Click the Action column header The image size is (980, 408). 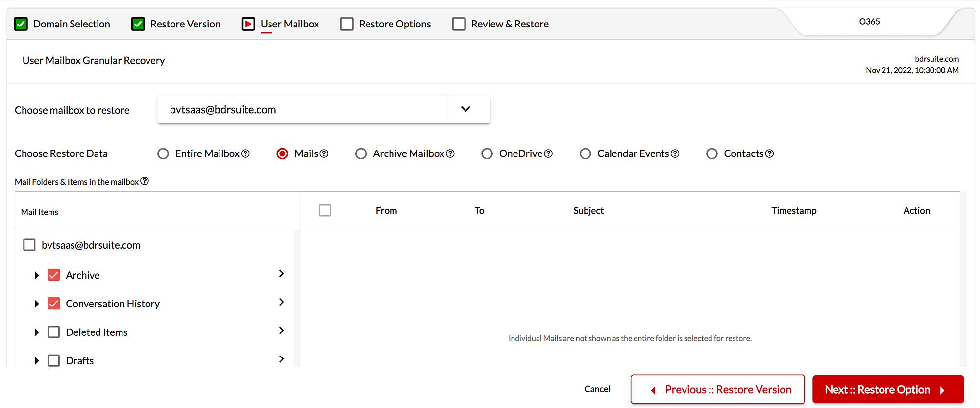[917, 210]
